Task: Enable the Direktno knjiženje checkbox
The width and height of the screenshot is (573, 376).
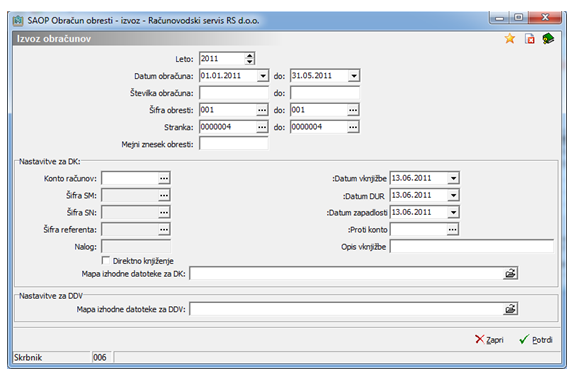Action: [x=106, y=260]
